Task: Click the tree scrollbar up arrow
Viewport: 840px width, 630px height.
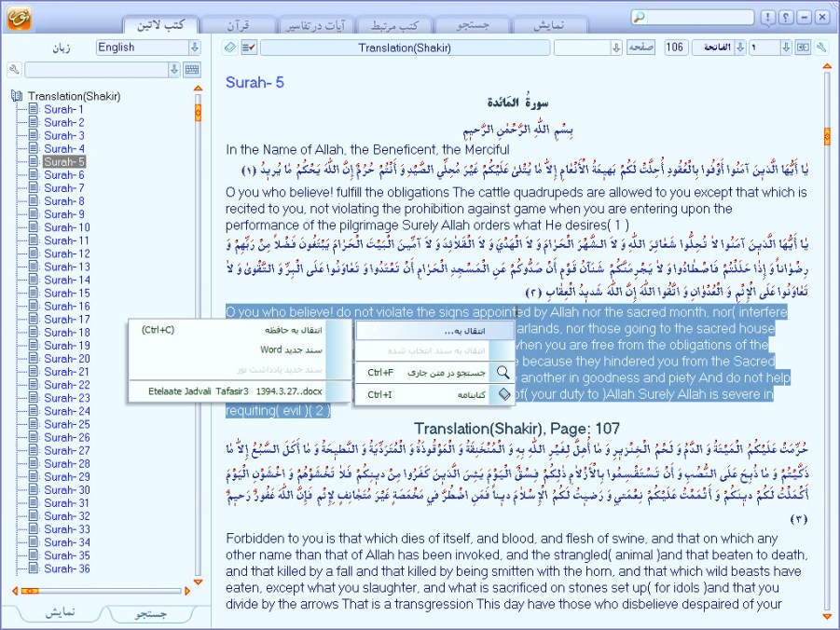Action: 198,88
